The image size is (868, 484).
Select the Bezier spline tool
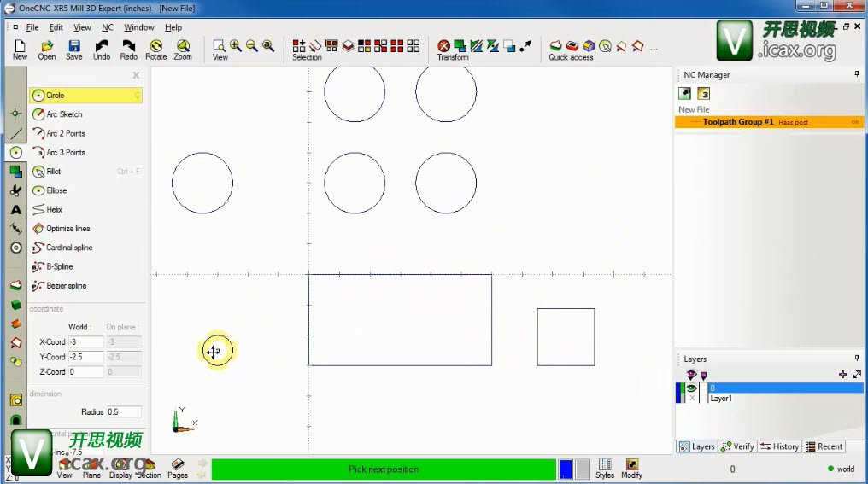(x=85, y=285)
